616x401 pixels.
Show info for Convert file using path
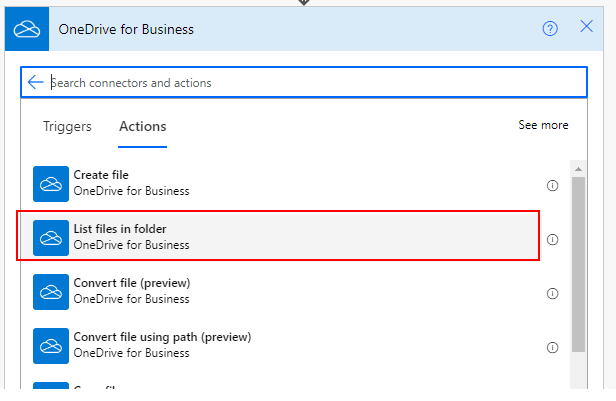click(552, 347)
